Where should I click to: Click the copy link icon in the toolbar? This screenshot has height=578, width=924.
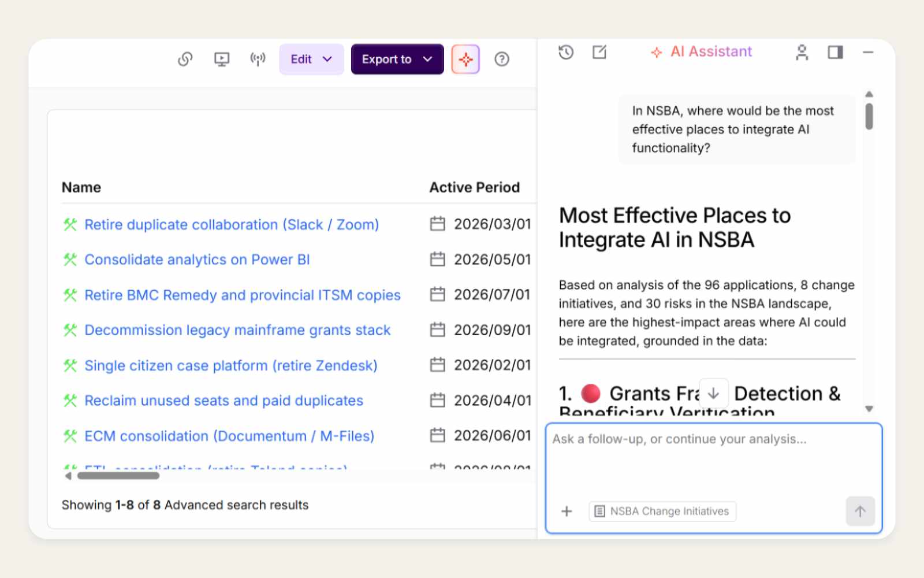pyautogui.click(x=185, y=59)
